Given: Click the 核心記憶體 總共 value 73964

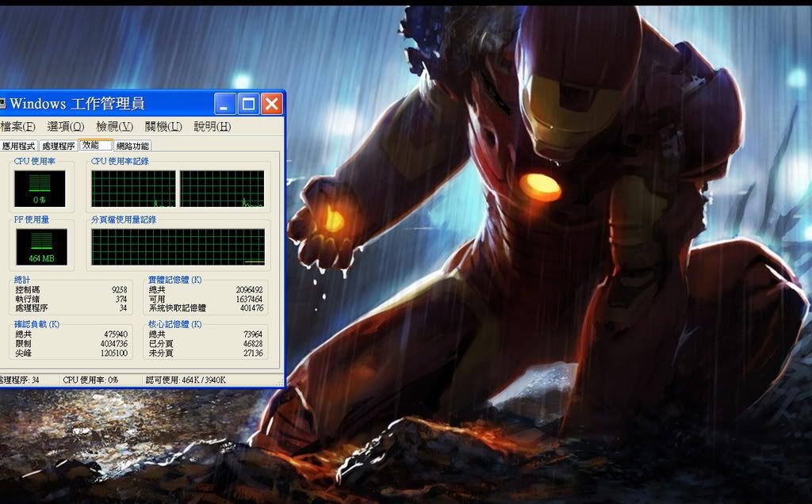Looking at the screenshot, I should [x=253, y=334].
